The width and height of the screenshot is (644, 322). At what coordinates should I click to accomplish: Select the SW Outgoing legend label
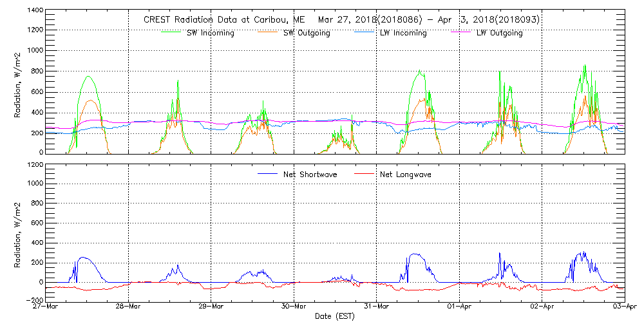307,33
